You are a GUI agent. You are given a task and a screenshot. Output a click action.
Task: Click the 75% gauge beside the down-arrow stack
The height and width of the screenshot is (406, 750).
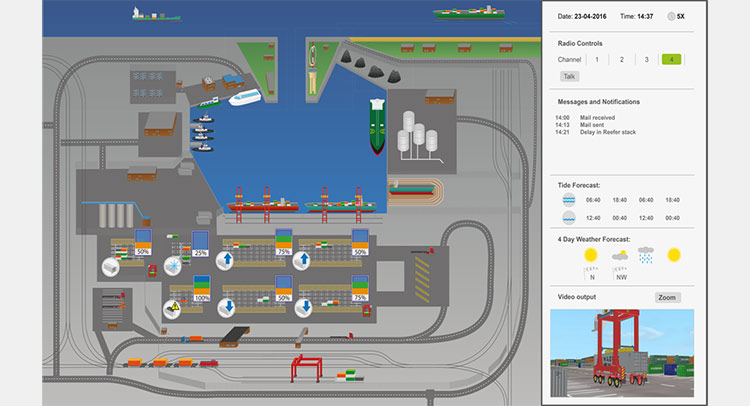[x=360, y=288]
